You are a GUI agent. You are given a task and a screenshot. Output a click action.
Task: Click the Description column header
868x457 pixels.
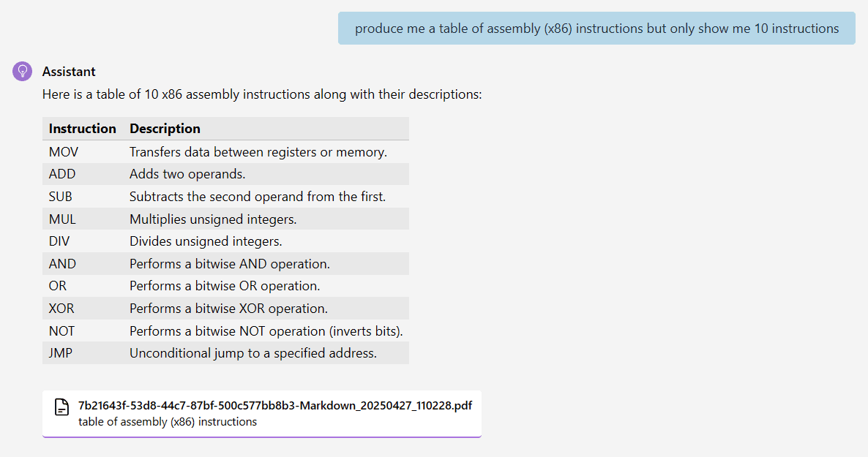pyautogui.click(x=165, y=129)
